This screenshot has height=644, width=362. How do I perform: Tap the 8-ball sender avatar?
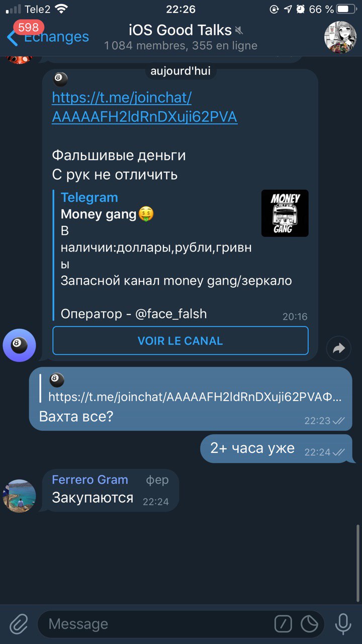click(19, 346)
